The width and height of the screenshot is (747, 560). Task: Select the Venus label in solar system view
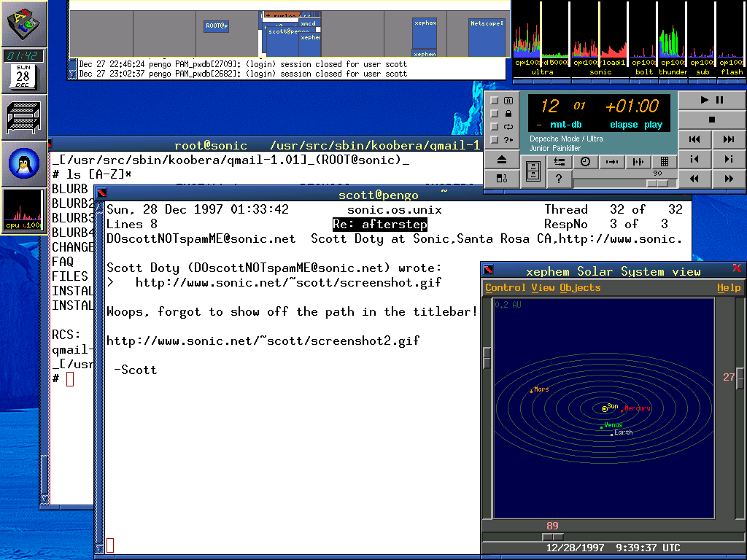(x=613, y=425)
